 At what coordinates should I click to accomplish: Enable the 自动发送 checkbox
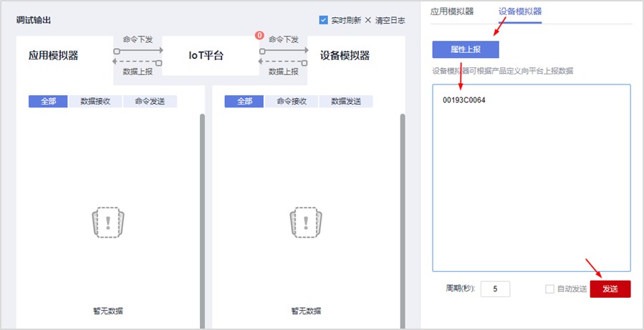549,289
